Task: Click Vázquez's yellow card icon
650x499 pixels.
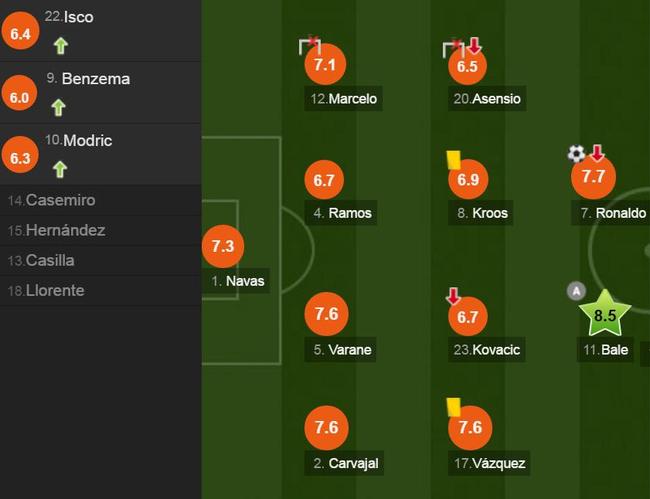Action: click(454, 407)
